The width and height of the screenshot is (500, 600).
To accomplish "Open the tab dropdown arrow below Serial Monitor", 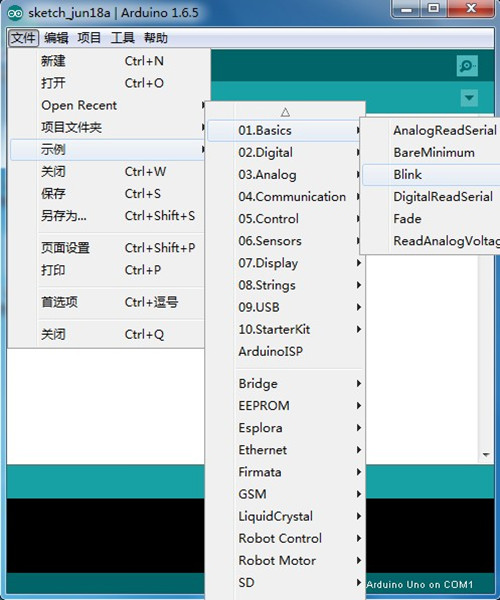I will pos(469,98).
